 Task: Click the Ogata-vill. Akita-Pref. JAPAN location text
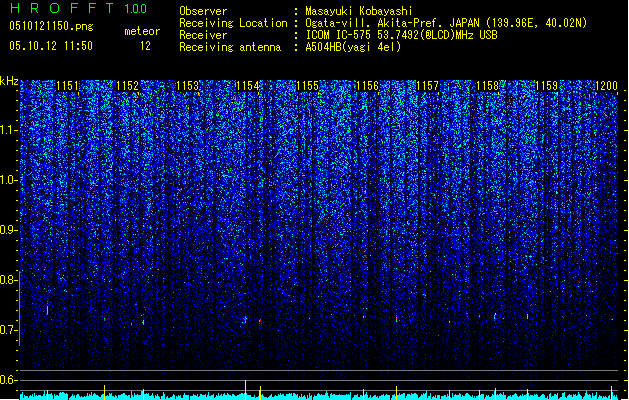(x=446, y=23)
